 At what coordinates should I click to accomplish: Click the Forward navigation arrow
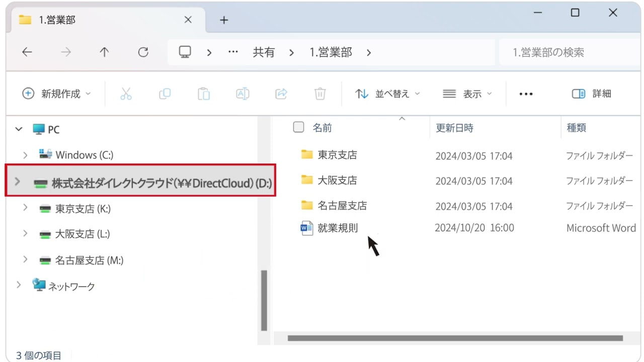66,52
